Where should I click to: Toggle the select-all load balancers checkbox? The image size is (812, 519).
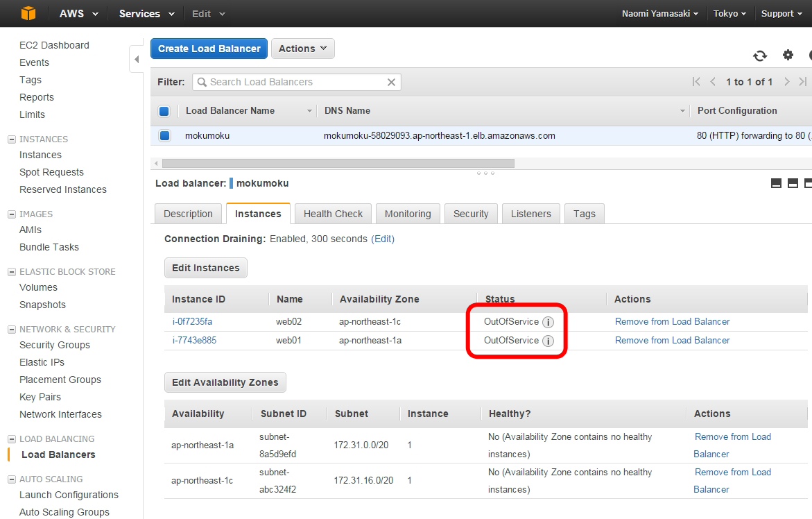click(x=164, y=111)
